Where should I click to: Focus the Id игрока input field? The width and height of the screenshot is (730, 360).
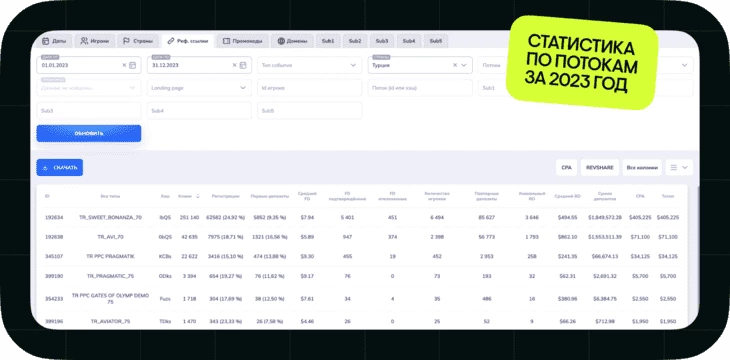pos(310,88)
